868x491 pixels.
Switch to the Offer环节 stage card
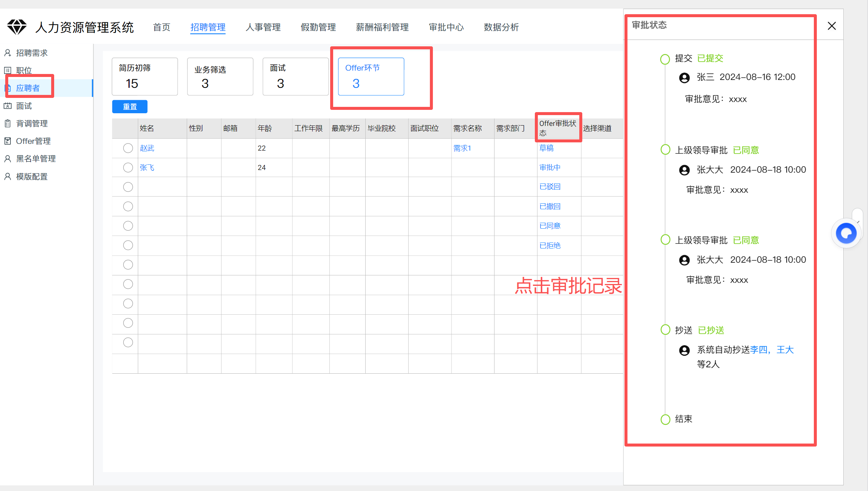(371, 77)
